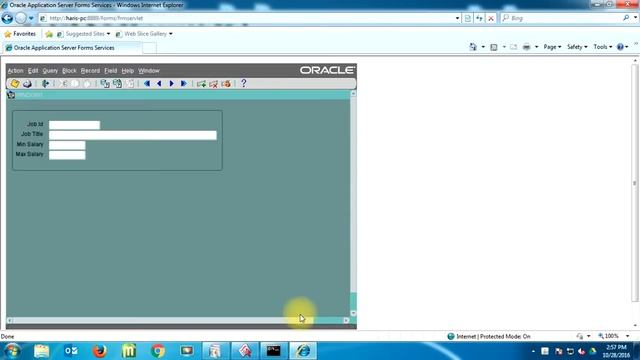Open the Action menu

pyautogui.click(x=16, y=71)
